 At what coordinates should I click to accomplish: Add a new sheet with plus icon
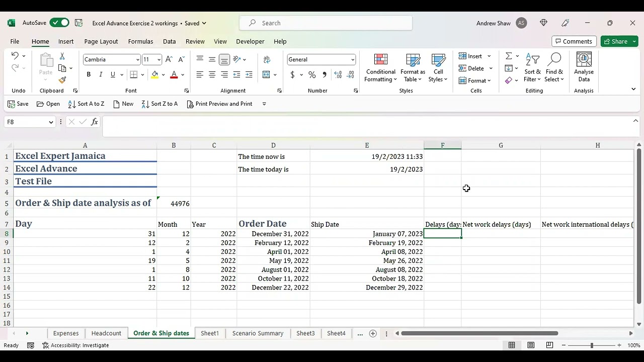[x=373, y=333]
